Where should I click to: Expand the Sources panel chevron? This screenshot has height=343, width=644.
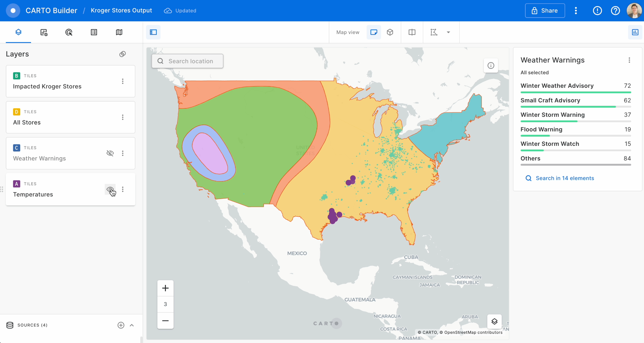[132, 325]
